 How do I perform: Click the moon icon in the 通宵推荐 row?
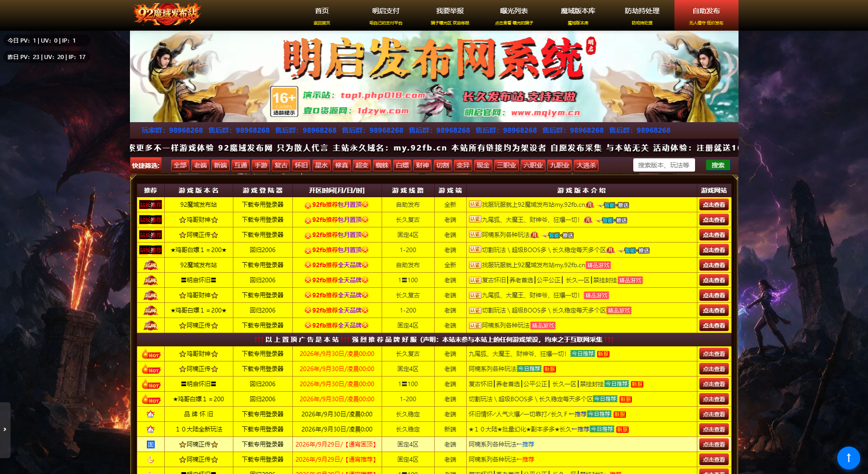151,460
